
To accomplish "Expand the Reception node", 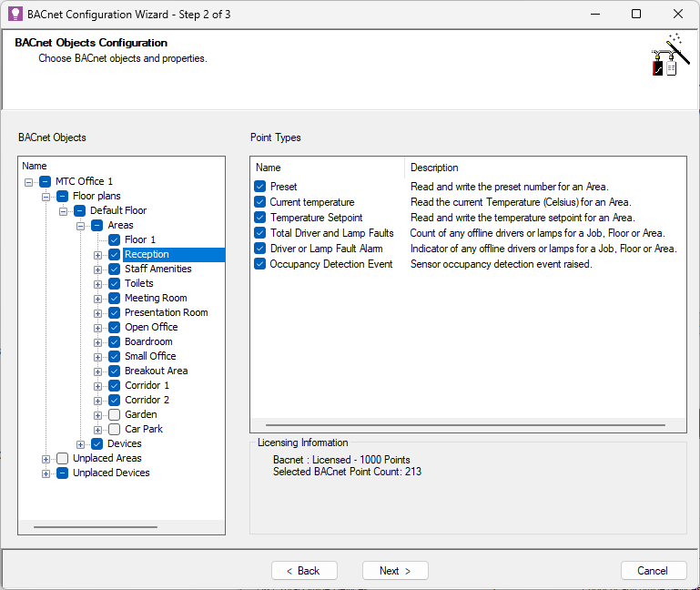I will [x=97, y=255].
